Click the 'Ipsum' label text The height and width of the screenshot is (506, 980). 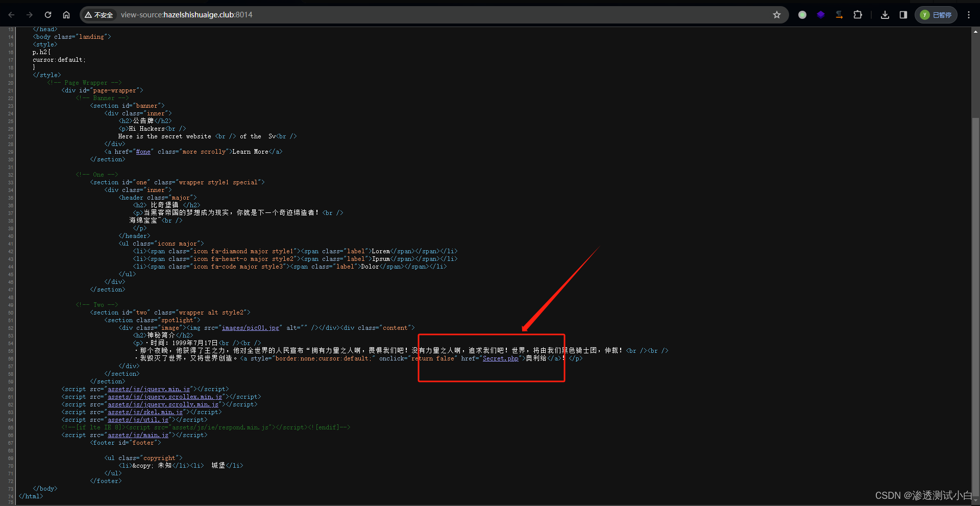(x=381, y=259)
